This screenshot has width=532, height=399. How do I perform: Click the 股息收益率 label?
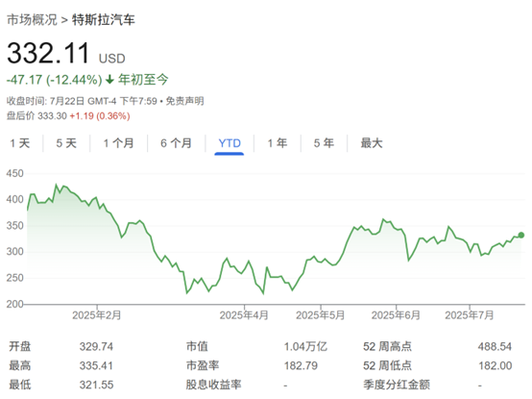click(x=213, y=385)
